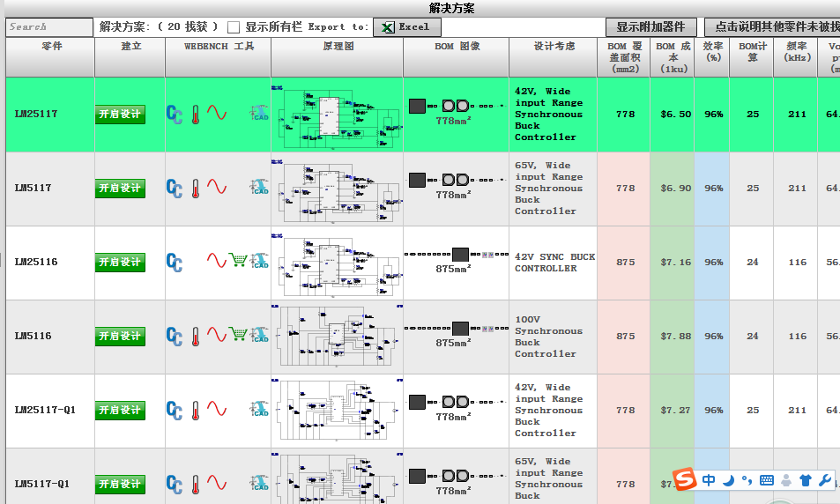The image size is (840, 504).
Task: Open the LM25117-Q1 schematic thumbnail
Action: point(337,410)
